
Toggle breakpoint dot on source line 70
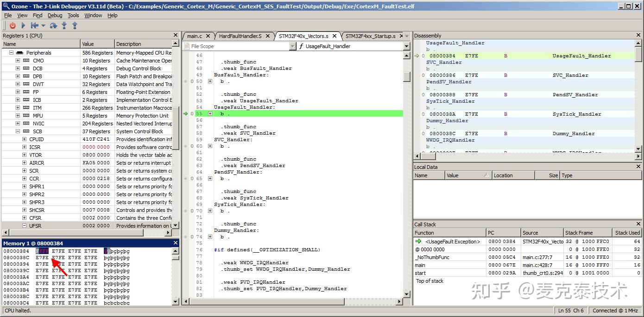[x=186, y=211]
